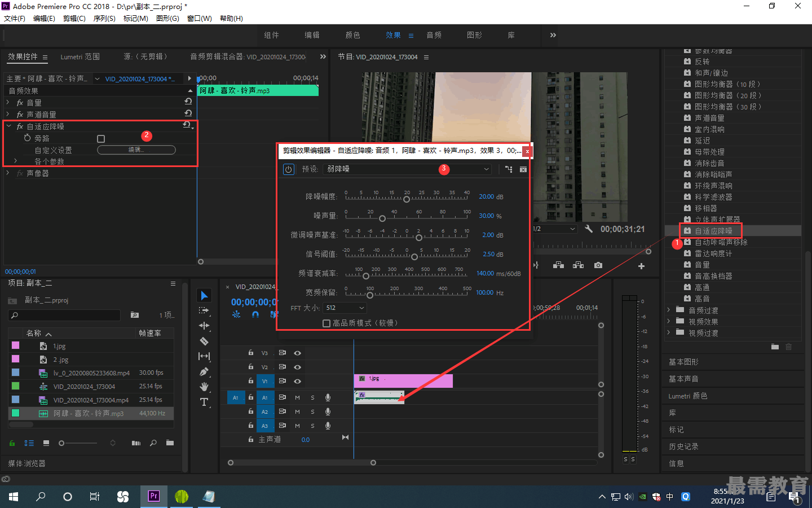Open the 预设 preset dropdown
Image resolution: width=812 pixels, height=508 pixels.
[408, 169]
